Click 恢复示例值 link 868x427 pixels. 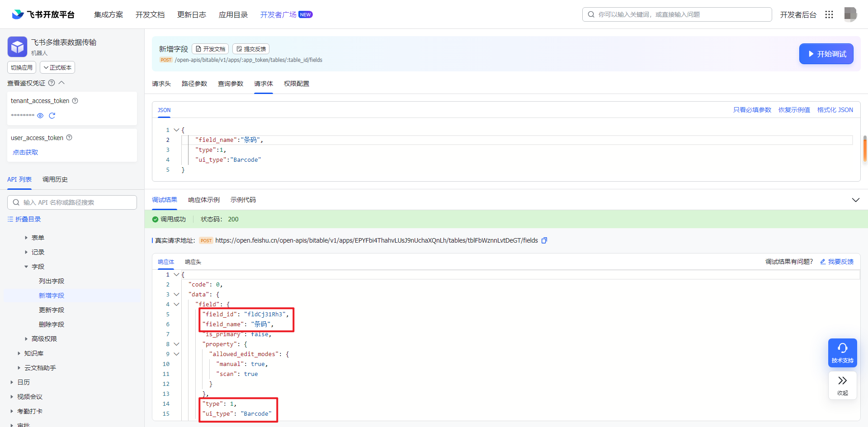(794, 110)
